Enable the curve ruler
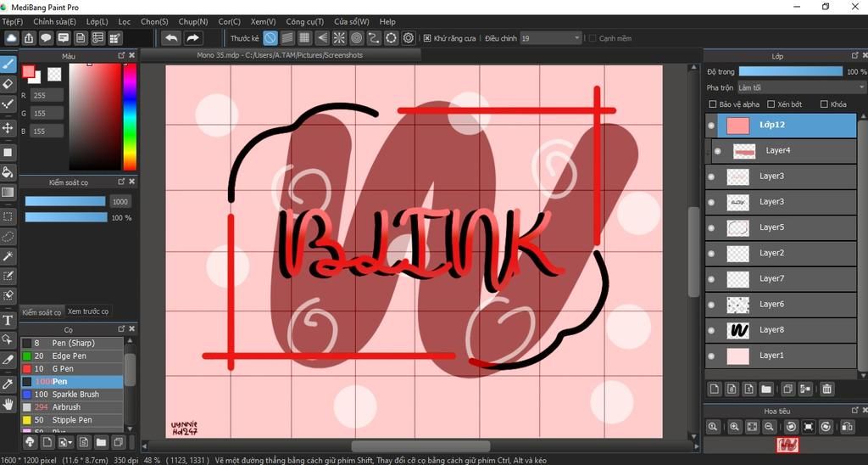The image size is (868, 465). pos(374,37)
